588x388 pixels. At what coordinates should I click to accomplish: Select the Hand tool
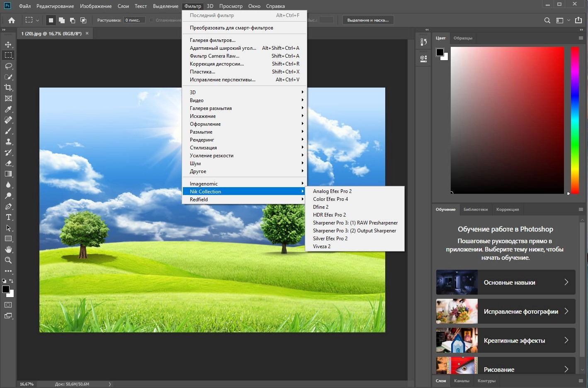click(8, 249)
